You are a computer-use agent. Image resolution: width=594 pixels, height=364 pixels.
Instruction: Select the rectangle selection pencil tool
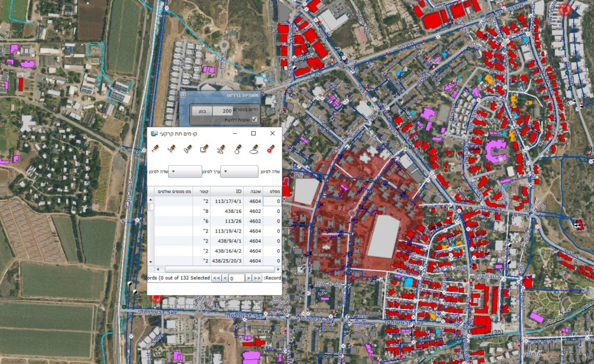204,149
